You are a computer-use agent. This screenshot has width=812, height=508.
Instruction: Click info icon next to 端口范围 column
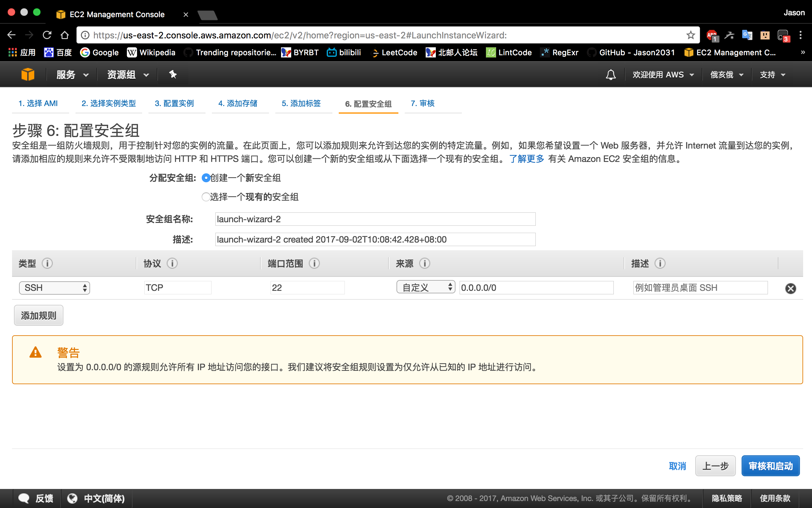(x=314, y=263)
